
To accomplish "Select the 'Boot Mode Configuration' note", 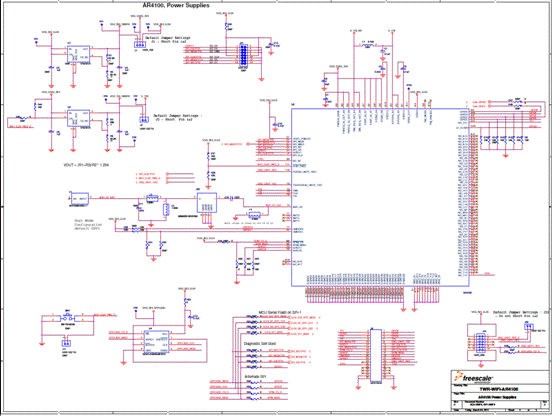I will click(88, 224).
